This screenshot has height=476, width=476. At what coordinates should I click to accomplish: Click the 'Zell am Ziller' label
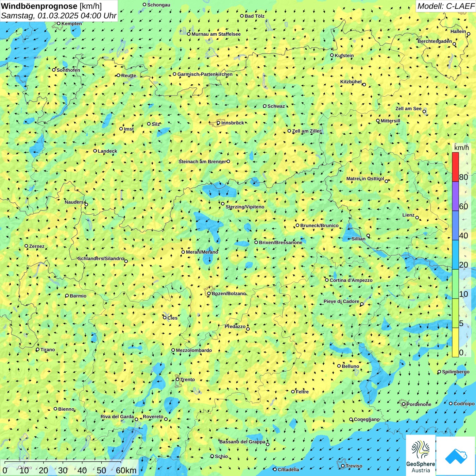(x=307, y=131)
